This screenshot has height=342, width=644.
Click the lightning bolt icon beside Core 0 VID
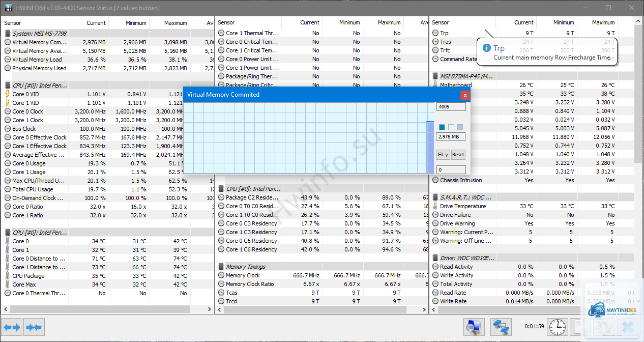7,94
